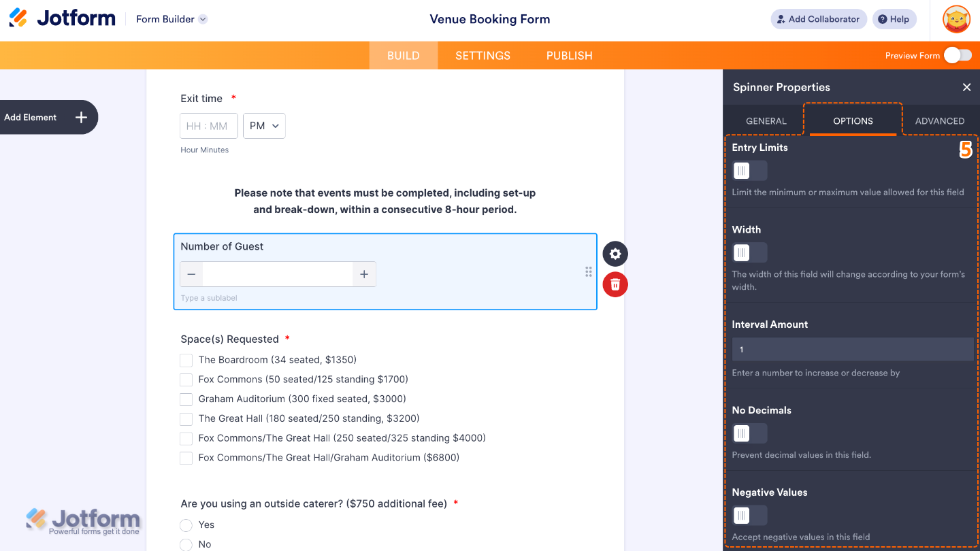Open the ADVANCED properties tab
Image resolution: width=980 pixels, height=551 pixels.
[x=940, y=121]
